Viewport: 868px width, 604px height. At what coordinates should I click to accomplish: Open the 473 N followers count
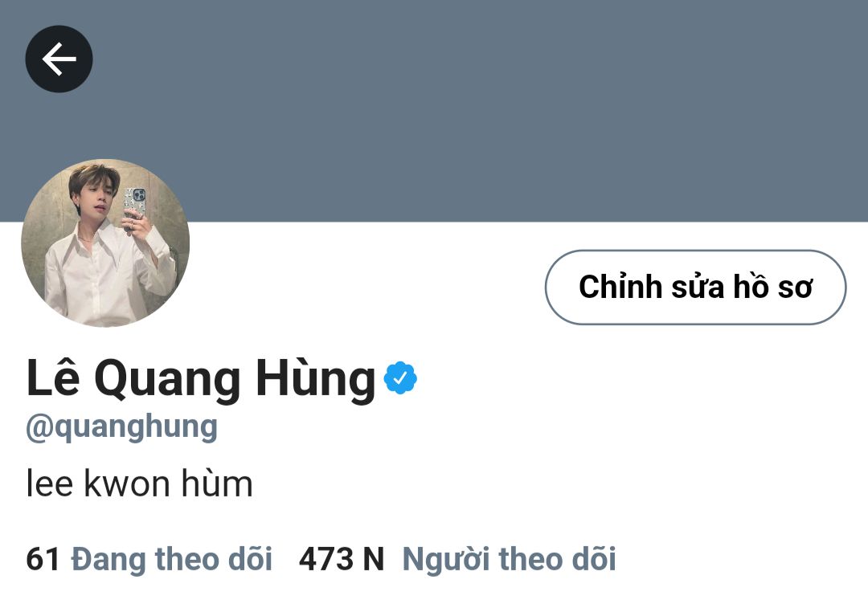click(341, 559)
